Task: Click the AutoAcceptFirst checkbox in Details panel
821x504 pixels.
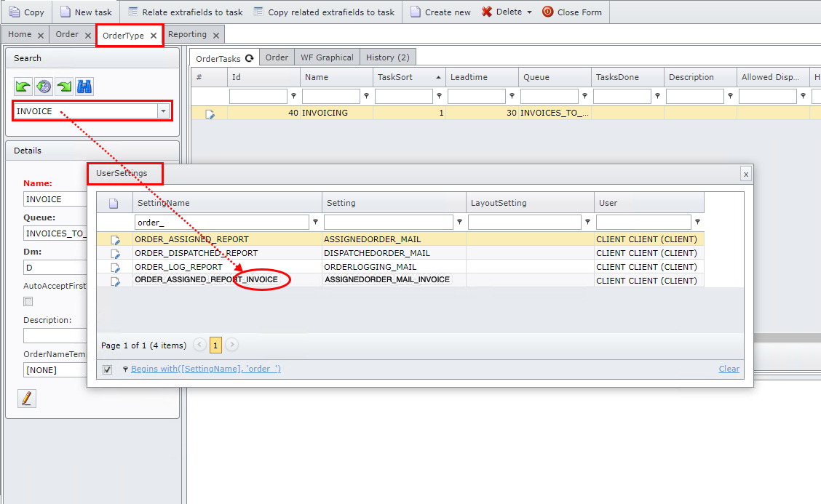Action: [27, 301]
